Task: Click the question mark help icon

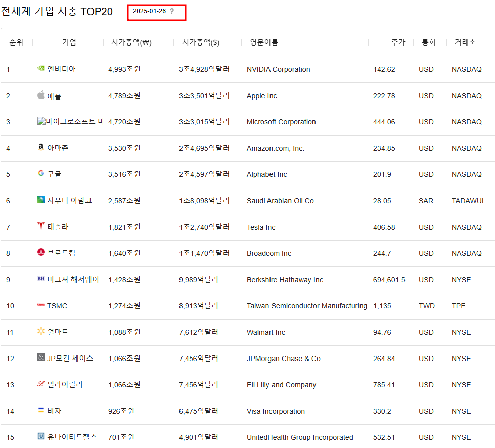Action: point(172,11)
